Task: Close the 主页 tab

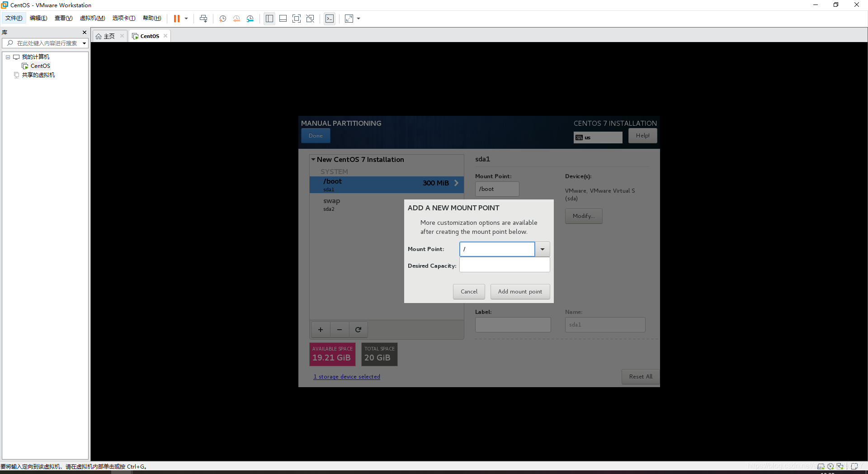Action: pos(122,36)
